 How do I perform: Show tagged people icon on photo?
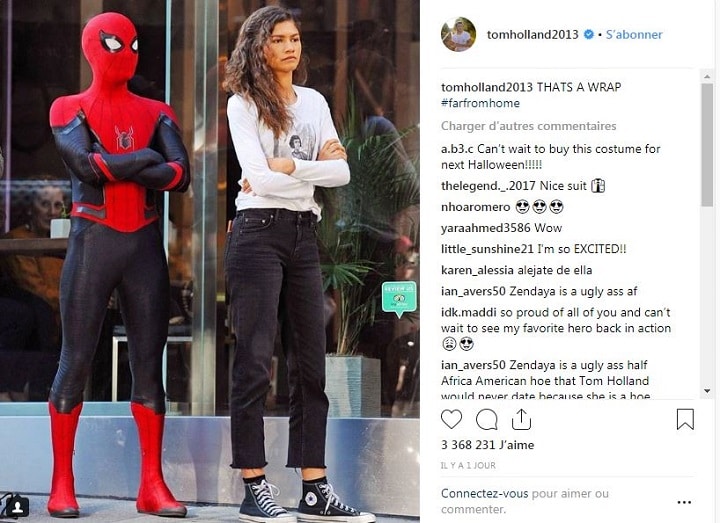coord(17,507)
